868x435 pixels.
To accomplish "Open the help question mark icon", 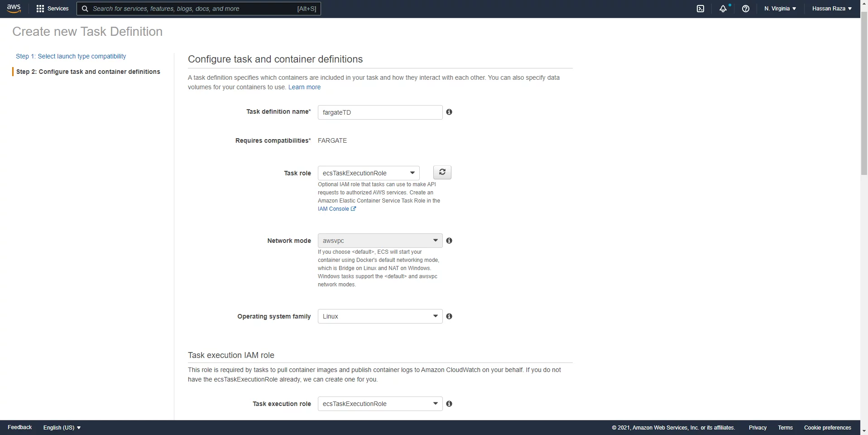I will tap(746, 9).
